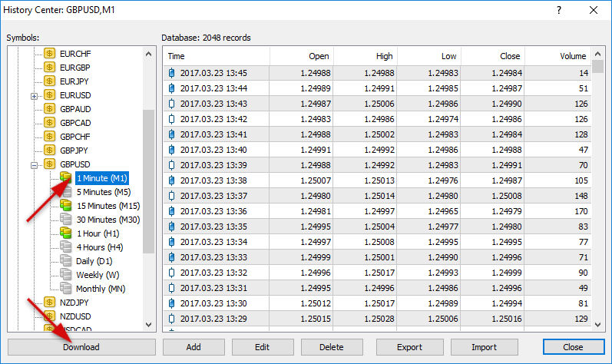The height and width of the screenshot is (364, 612).
Task: Click the candle icon in the 13:38 row
Action: point(171,180)
